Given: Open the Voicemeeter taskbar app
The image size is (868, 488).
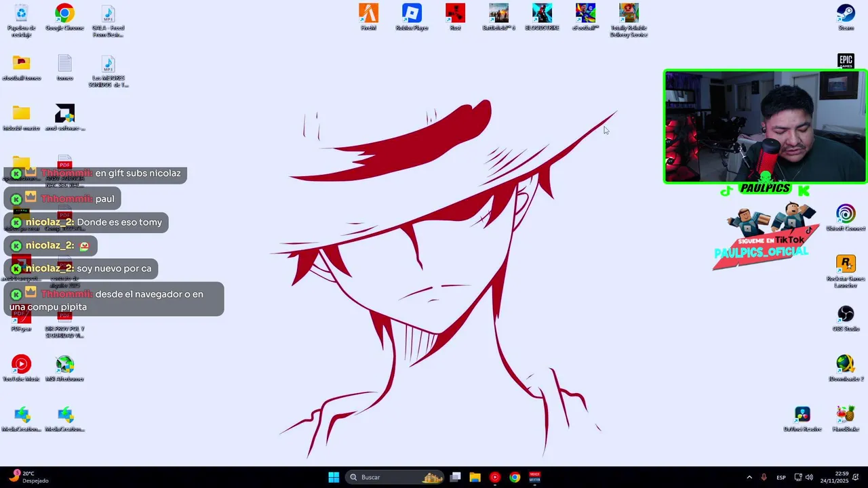Looking at the screenshot, I should (534, 477).
